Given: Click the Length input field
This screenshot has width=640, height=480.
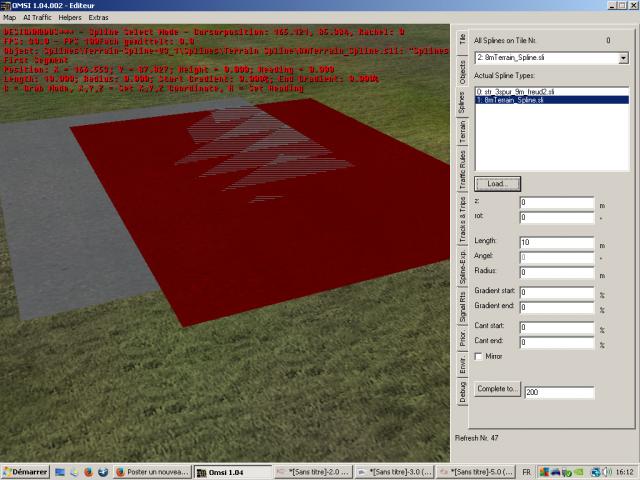Looking at the screenshot, I should click(557, 242).
